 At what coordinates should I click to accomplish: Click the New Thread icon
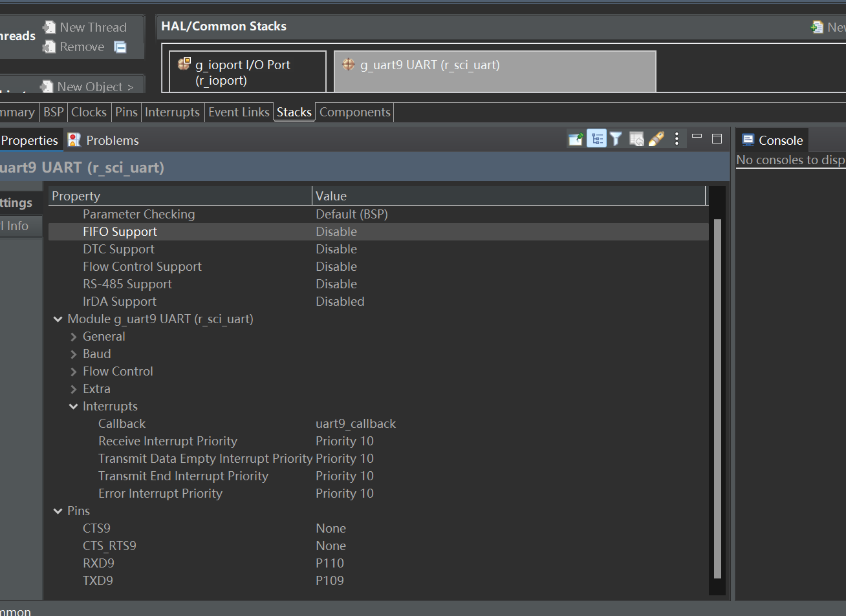point(49,27)
